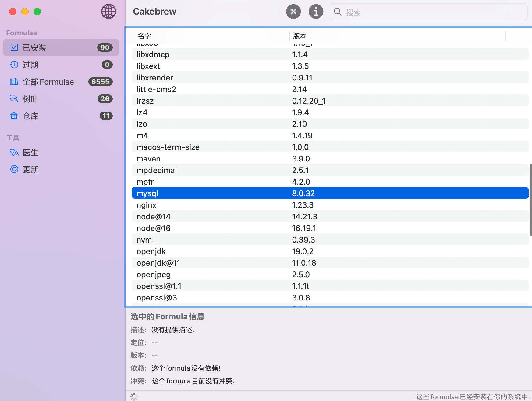Select the libxrender row
This screenshot has height=401, width=532.
tap(330, 78)
